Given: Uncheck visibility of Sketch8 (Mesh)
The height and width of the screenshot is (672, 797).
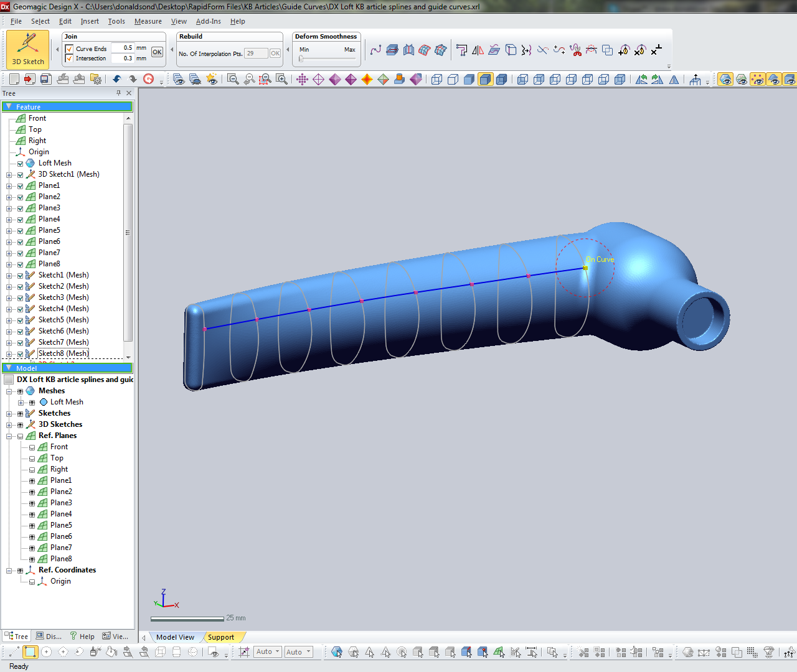Looking at the screenshot, I should 20,353.
